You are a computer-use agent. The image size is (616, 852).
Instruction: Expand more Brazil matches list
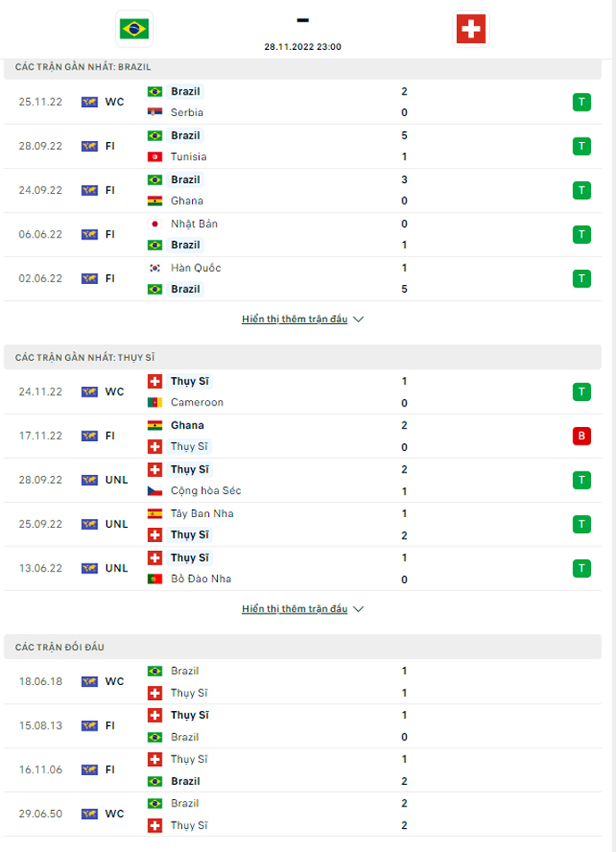tap(303, 319)
